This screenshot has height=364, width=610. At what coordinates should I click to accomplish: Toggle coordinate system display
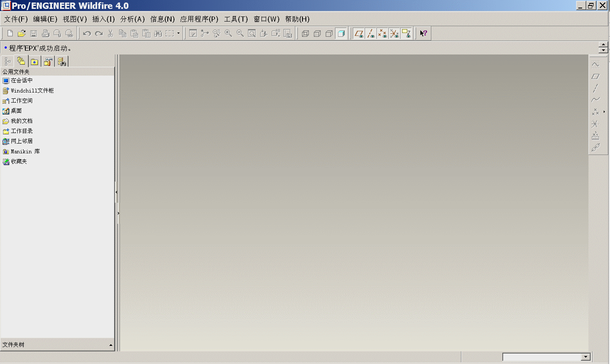tap(395, 33)
